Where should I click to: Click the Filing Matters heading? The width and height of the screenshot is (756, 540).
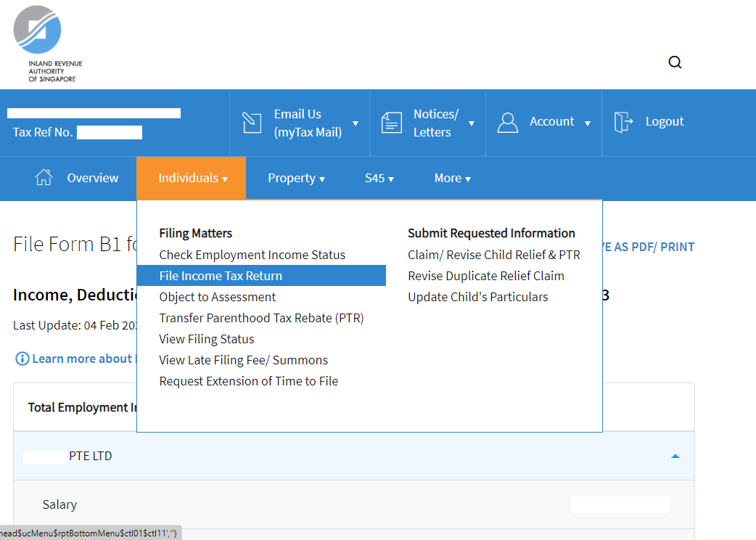coord(196,234)
